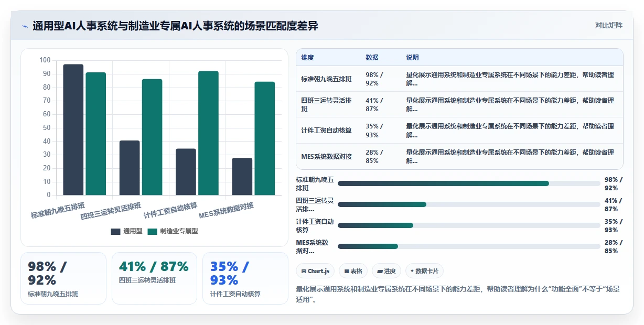644x325 pixels.
Task: Click the green bar for 四班三运转灵活排班
Action: (152, 137)
